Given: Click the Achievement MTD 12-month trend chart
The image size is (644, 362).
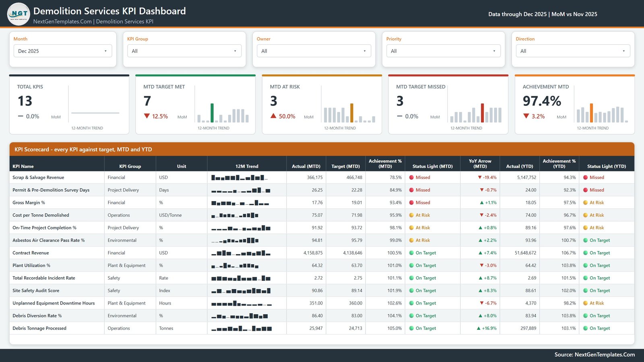Looking at the screenshot, I should coord(602,113).
